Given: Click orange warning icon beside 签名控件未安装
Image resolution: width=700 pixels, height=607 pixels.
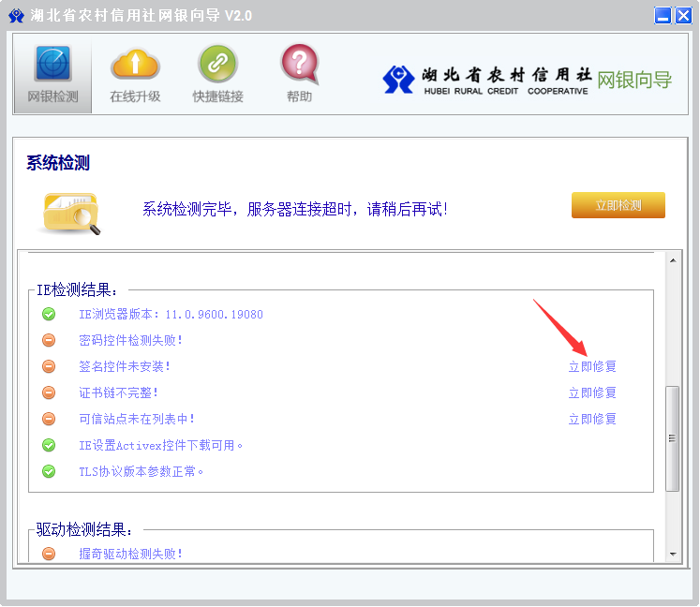Looking at the screenshot, I should tap(49, 367).
